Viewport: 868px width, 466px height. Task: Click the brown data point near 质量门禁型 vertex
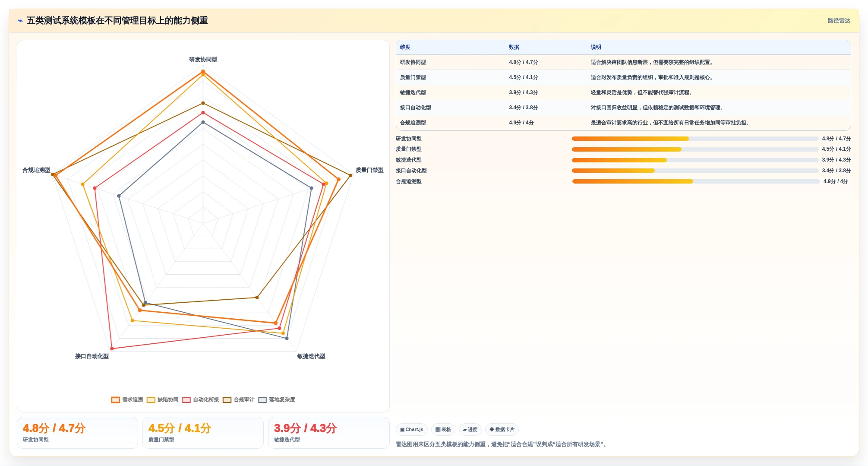pos(350,175)
